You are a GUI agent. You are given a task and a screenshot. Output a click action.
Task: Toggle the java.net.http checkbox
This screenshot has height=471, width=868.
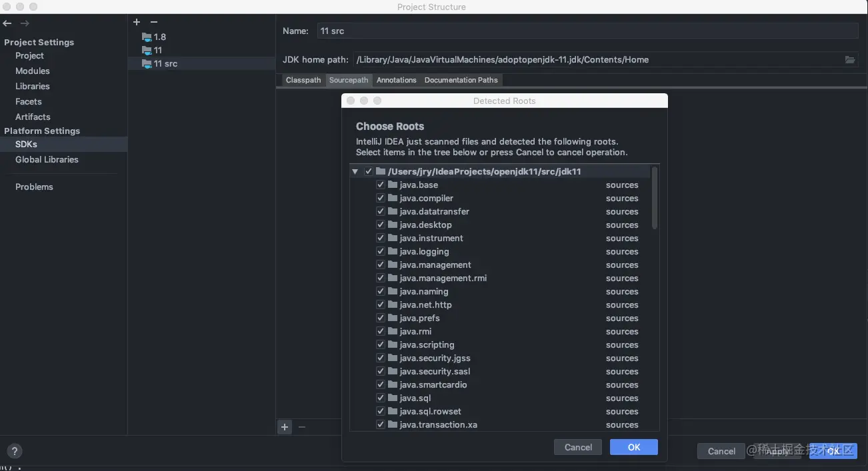pos(381,304)
